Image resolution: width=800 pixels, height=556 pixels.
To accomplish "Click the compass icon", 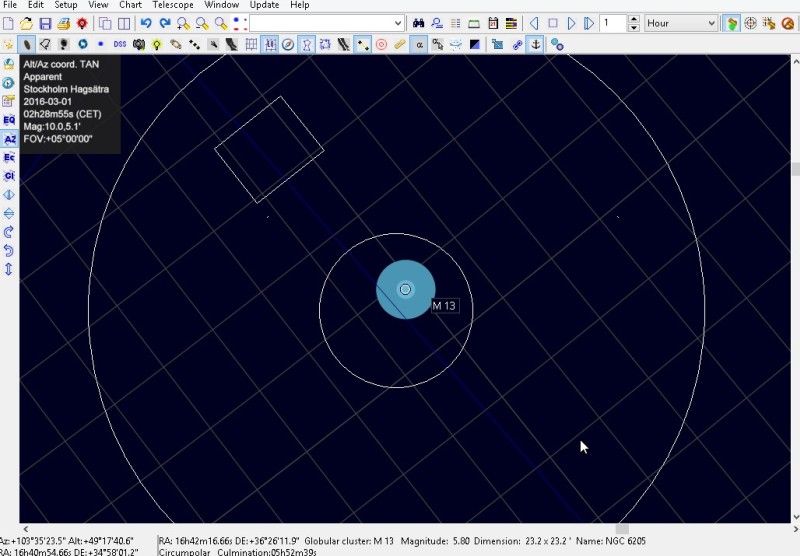I will click(x=288, y=45).
